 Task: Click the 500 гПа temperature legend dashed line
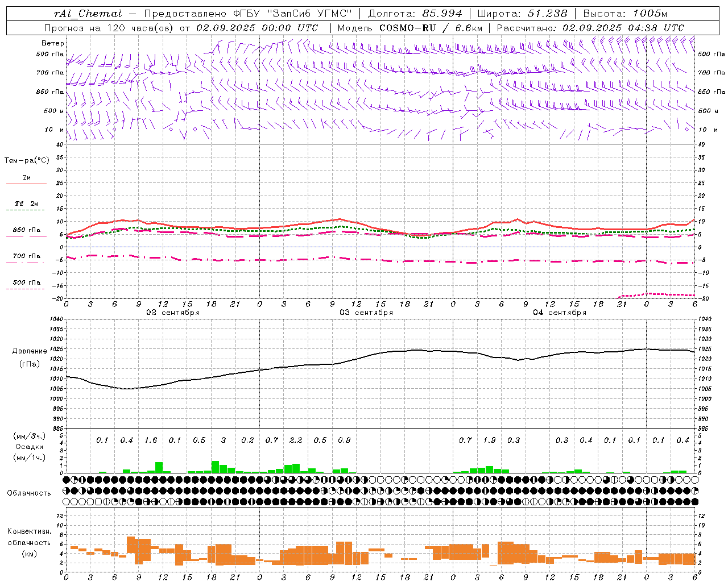25,289
